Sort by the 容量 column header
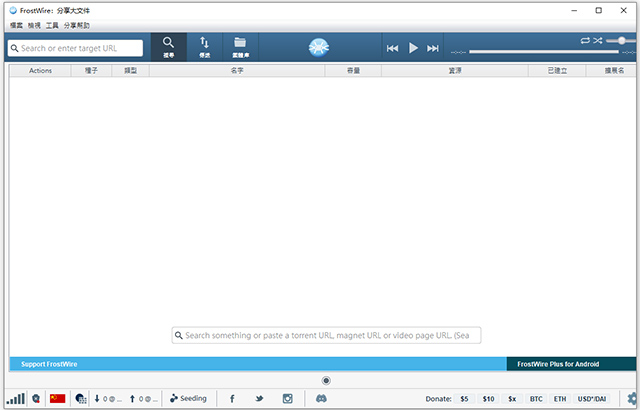 click(x=353, y=71)
